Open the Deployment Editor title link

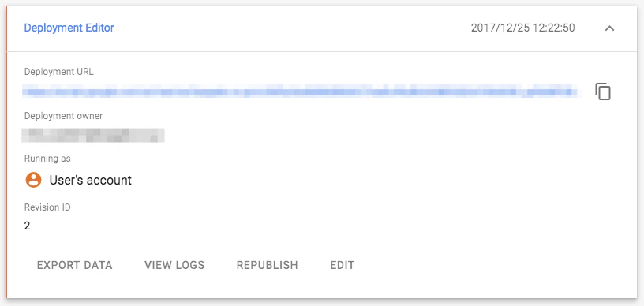tap(69, 28)
